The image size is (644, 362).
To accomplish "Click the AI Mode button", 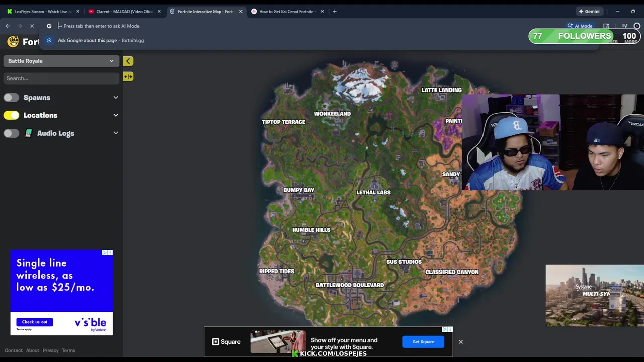I will (580, 26).
